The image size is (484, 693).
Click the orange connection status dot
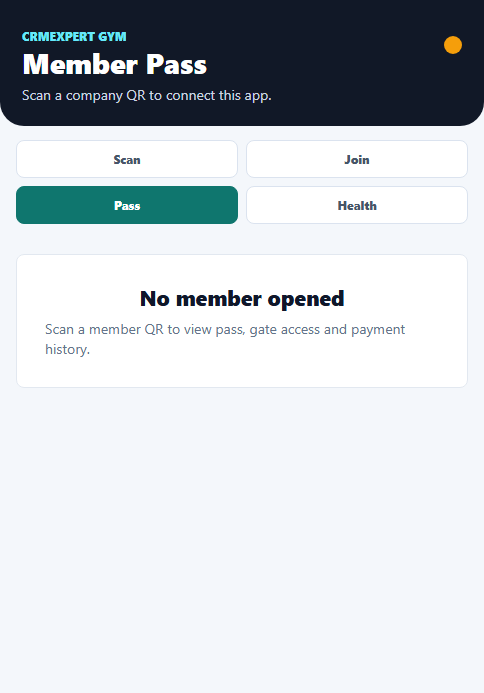click(453, 45)
